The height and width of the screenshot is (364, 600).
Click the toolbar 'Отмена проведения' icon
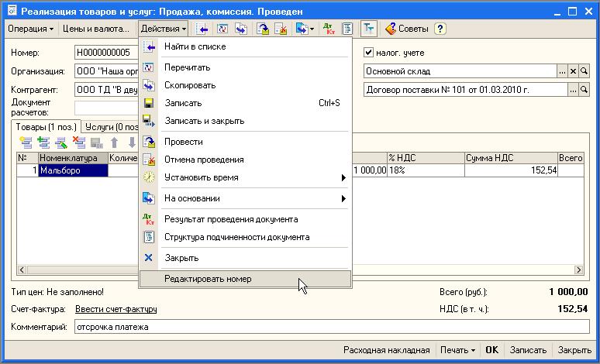[281, 29]
